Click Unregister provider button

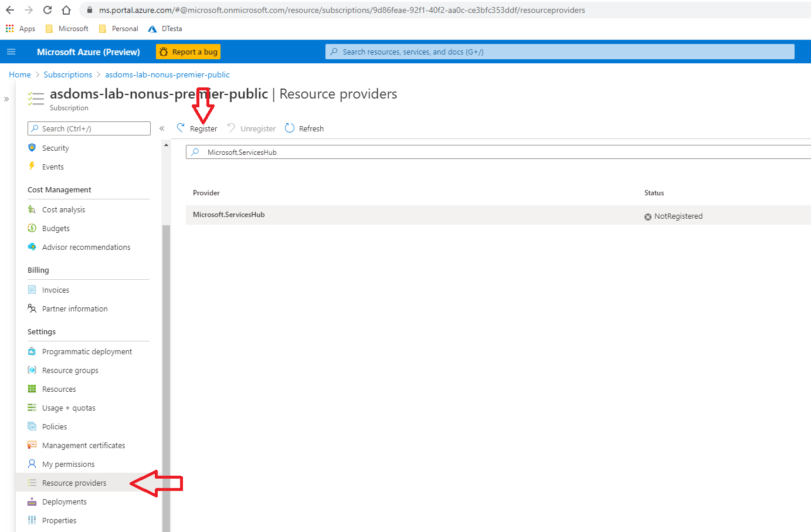(251, 128)
